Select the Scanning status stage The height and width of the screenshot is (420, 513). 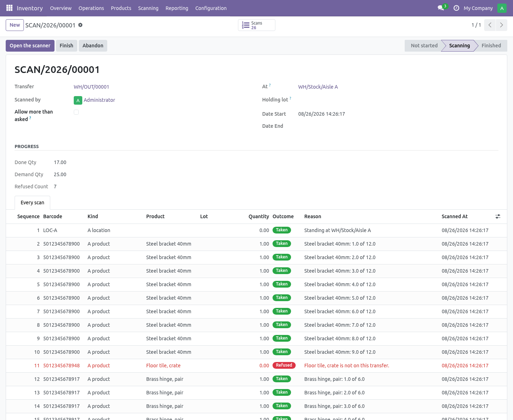tap(459, 46)
